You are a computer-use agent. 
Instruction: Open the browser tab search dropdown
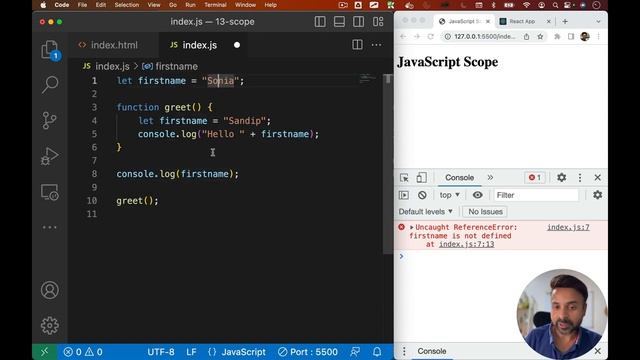pos(598,21)
